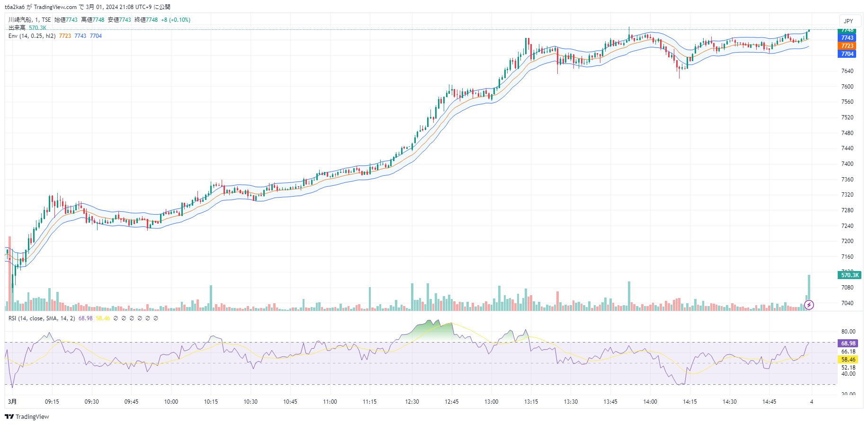Screen dimensions: 868x425
Task: Select the Env (14, 0.25, hl2) indicator legend
Action: pyautogui.click(x=32, y=36)
